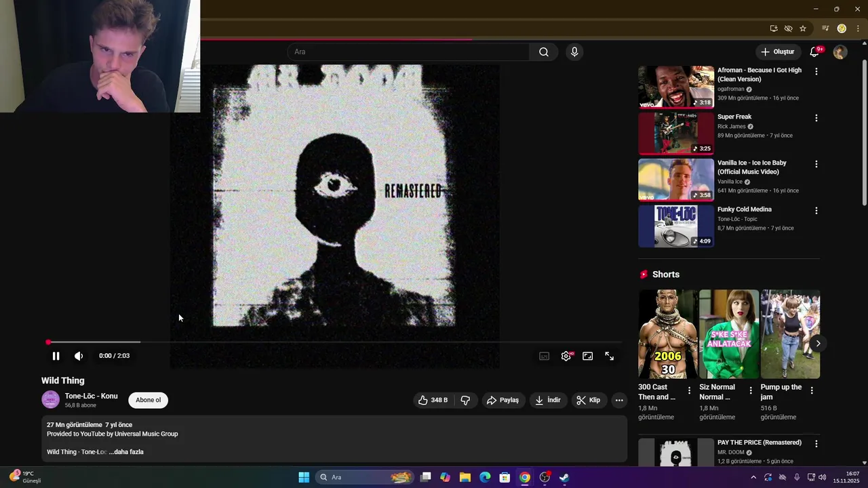This screenshot has height=488, width=868.
Task: Open Microsoft Edge from taskbar
Action: 485,477
